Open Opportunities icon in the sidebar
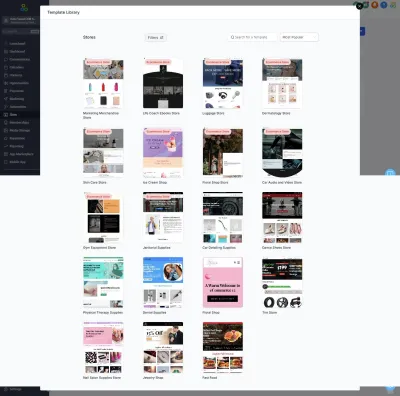The height and width of the screenshot is (396, 400). [x=6, y=83]
